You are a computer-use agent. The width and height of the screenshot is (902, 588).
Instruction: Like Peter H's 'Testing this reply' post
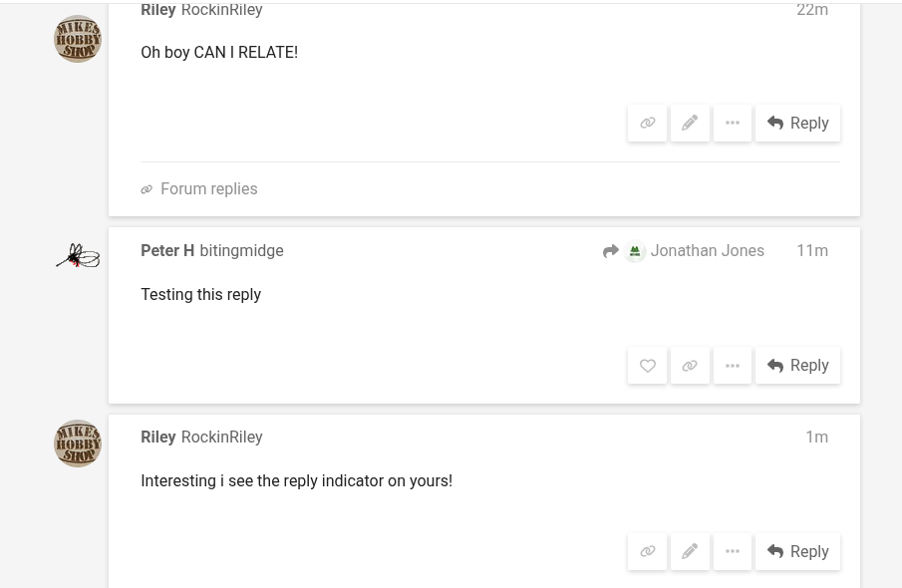[x=647, y=366]
